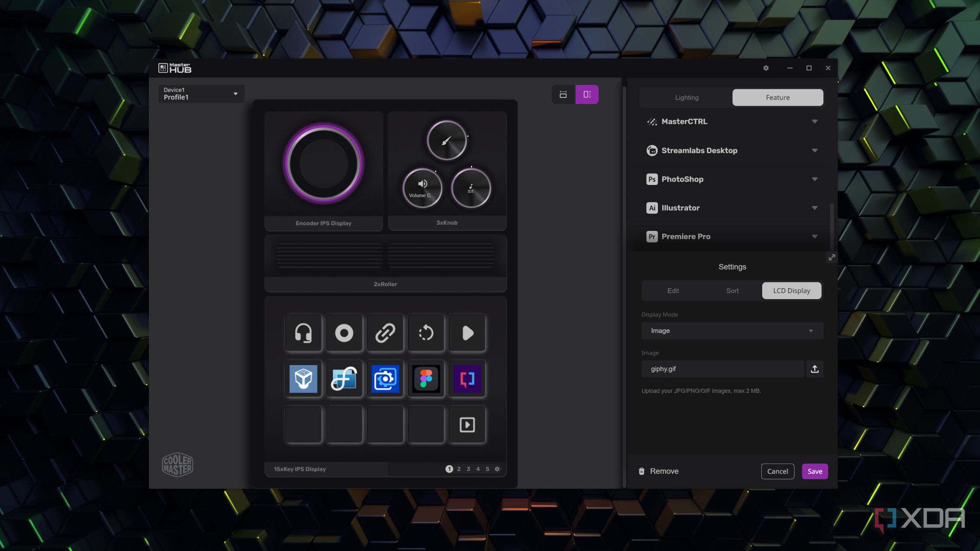Switch to horizontal layout view
This screenshot has width=980, height=551.
click(x=563, y=94)
